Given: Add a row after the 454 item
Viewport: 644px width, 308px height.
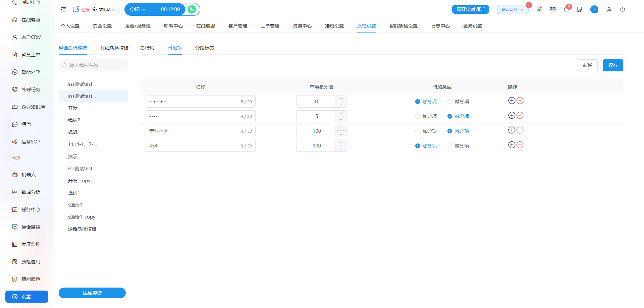Looking at the screenshot, I should tap(512, 145).
